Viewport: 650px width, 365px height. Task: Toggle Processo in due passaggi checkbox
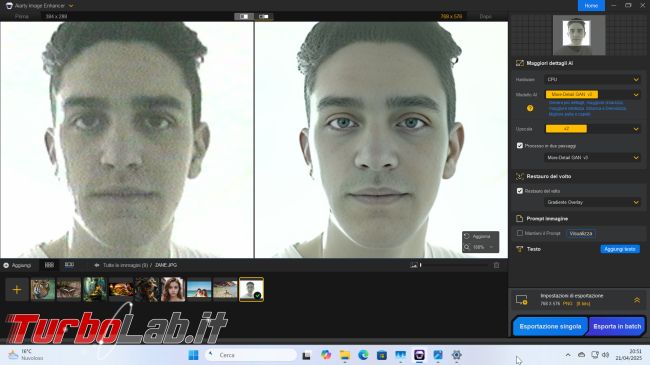[520, 146]
